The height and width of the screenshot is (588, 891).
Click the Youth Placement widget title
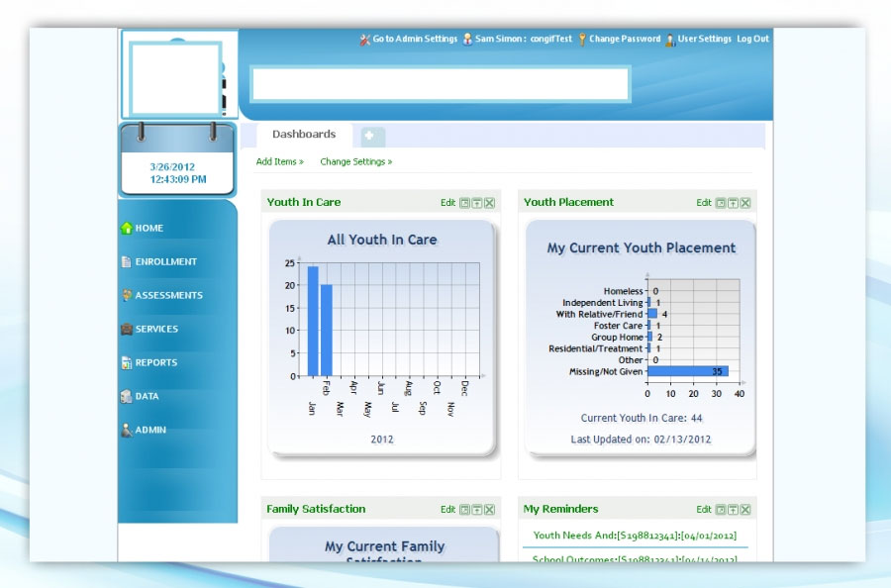tap(568, 202)
